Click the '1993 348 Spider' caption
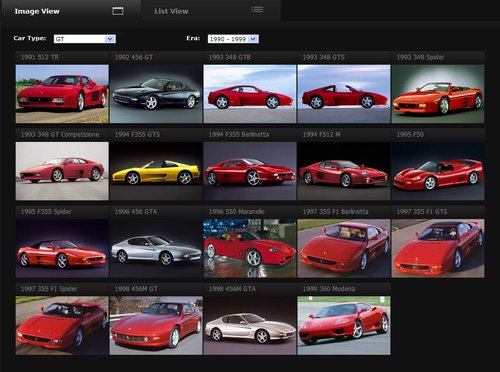Image resolution: width=500 pixels, height=372 pixels. pyautogui.click(x=420, y=57)
